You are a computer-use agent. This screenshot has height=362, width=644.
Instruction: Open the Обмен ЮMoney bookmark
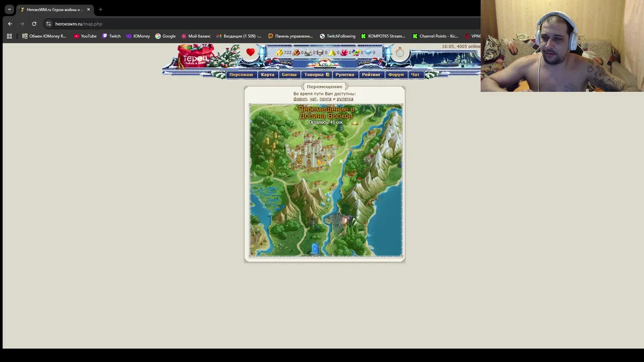(x=44, y=36)
